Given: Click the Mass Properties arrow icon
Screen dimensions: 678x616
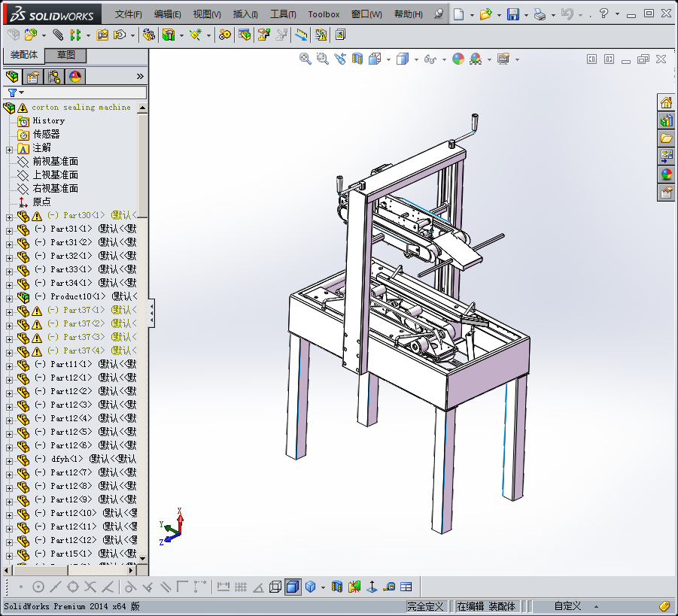Looking at the screenshot, I should click(372, 587).
